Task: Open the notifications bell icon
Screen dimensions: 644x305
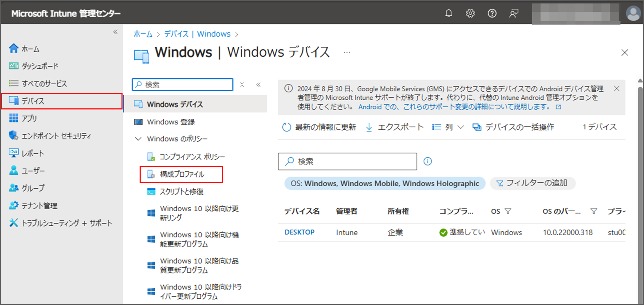Action: point(449,14)
